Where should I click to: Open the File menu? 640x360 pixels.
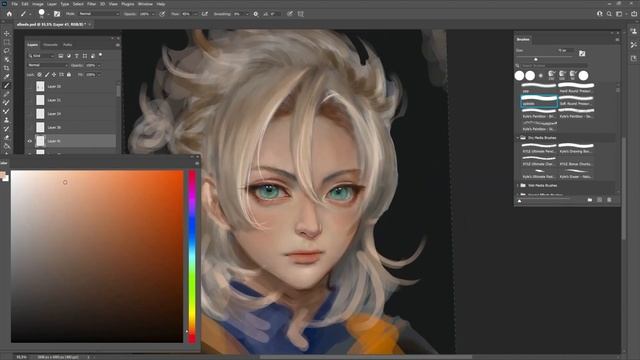point(15,4)
